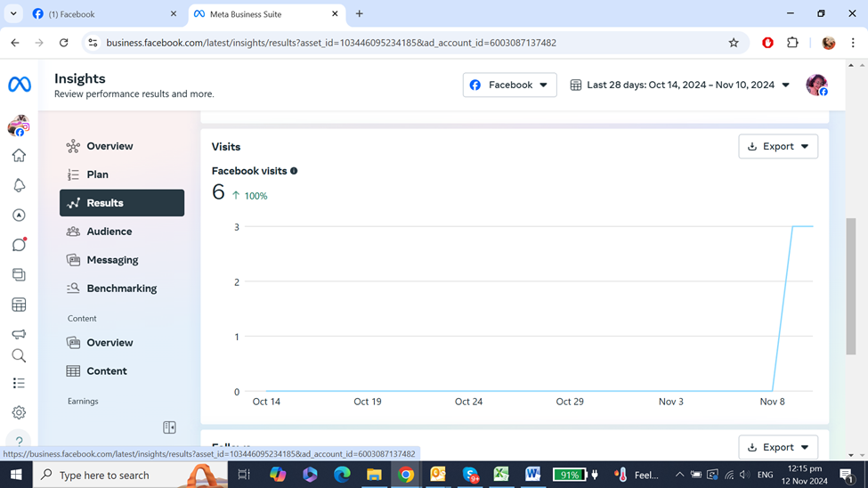Open the Plan section
Screen dimensions: 868x488
coord(122,175)
